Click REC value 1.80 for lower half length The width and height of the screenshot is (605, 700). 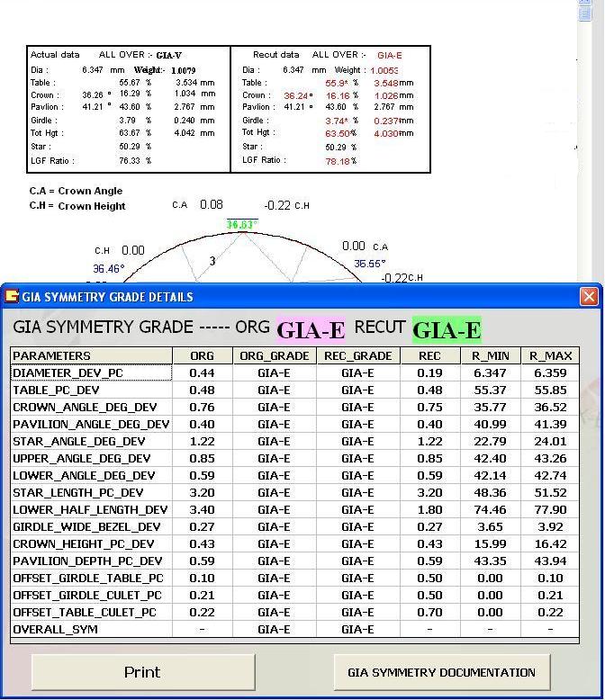(429, 510)
